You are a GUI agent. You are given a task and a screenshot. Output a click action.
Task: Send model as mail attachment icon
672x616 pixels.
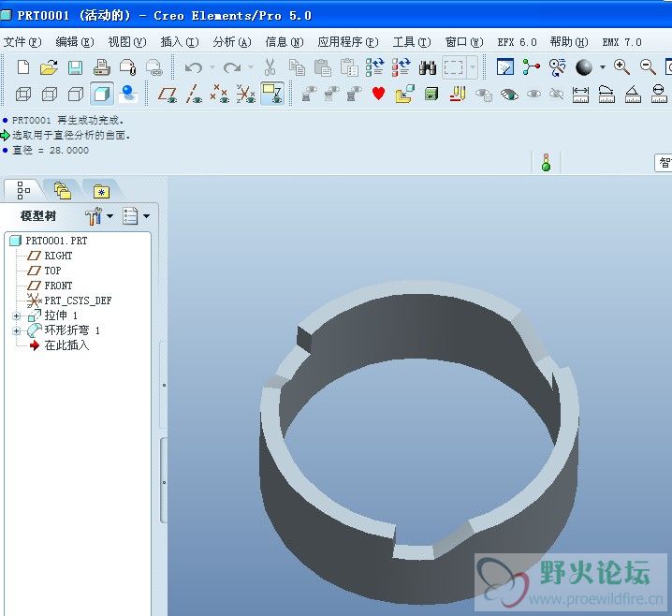[127, 67]
